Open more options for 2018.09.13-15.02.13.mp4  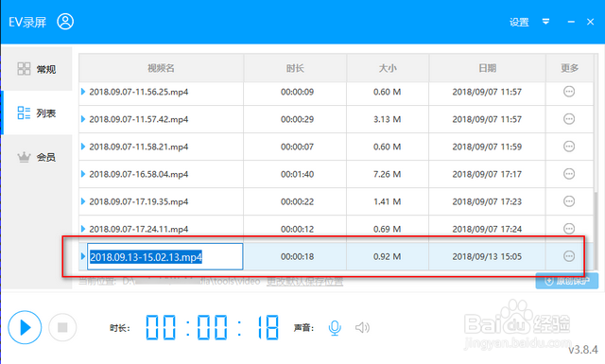tap(569, 256)
